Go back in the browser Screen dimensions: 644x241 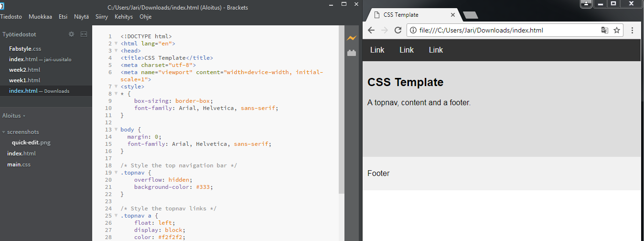pyautogui.click(x=371, y=31)
